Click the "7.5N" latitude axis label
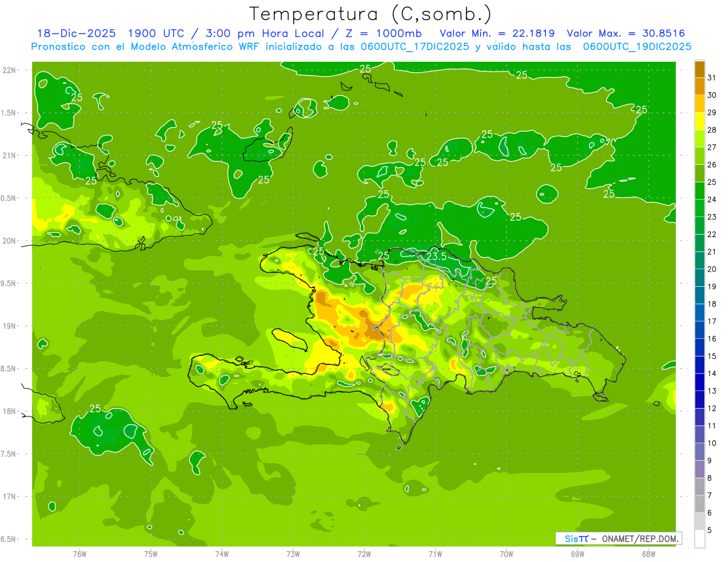The height and width of the screenshot is (562, 728). click(9, 453)
